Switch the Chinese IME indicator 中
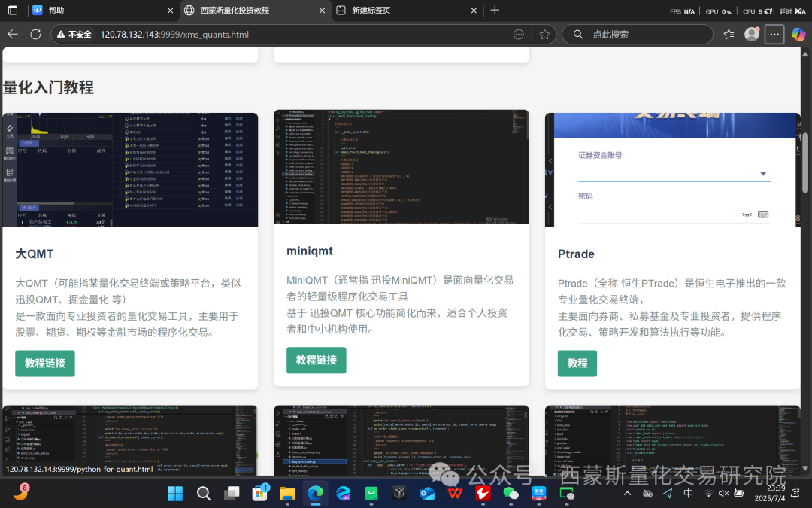The image size is (812, 508). [688, 494]
